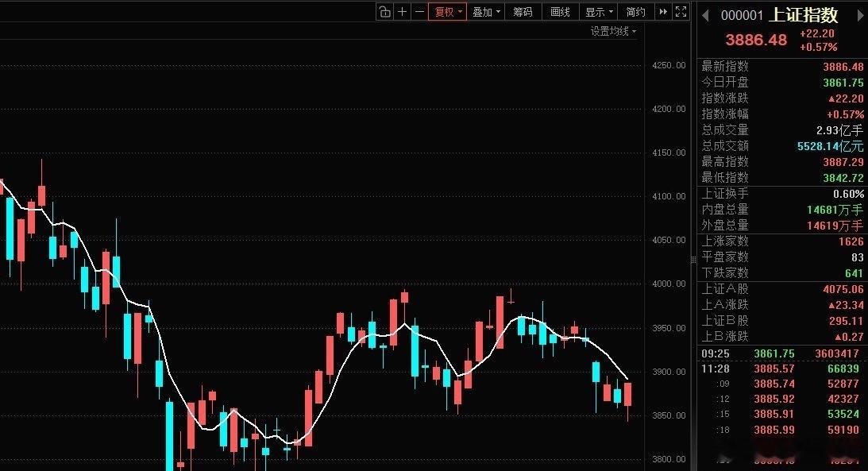Open the 显示 display dropdown
868x471 pixels.
[x=599, y=12]
